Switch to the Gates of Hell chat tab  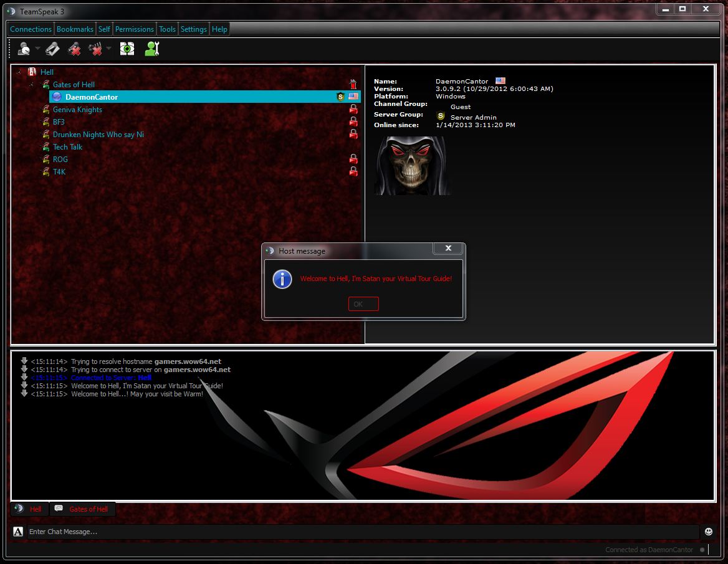coord(82,509)
